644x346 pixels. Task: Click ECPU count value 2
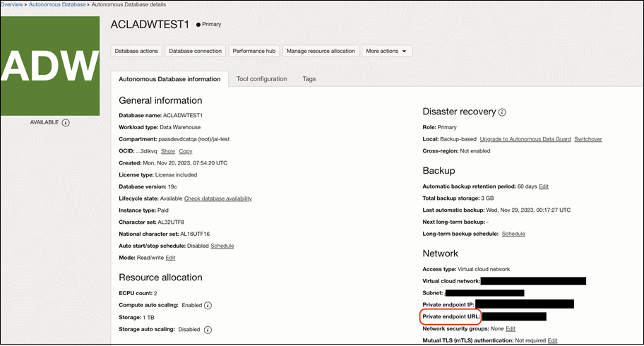click(155, 294)
